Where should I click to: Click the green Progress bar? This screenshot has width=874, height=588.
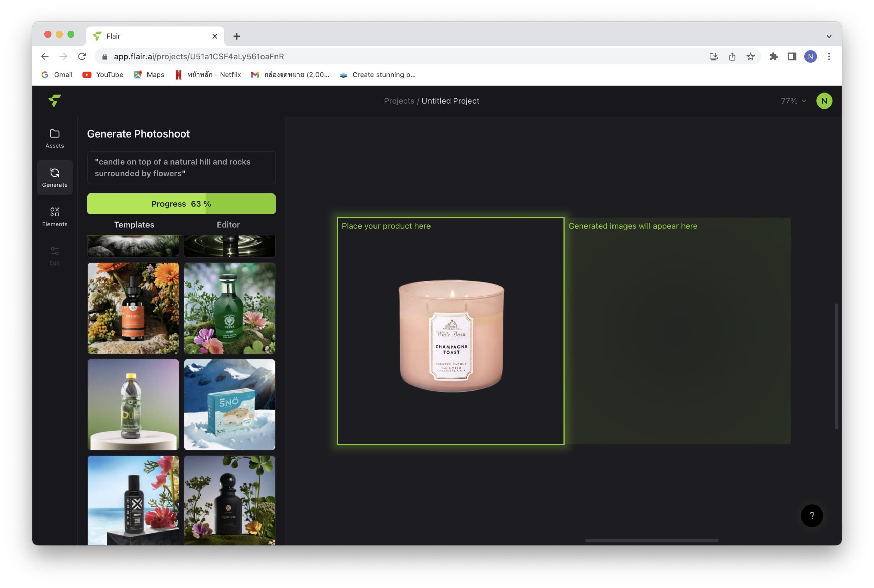pos(181,204)
